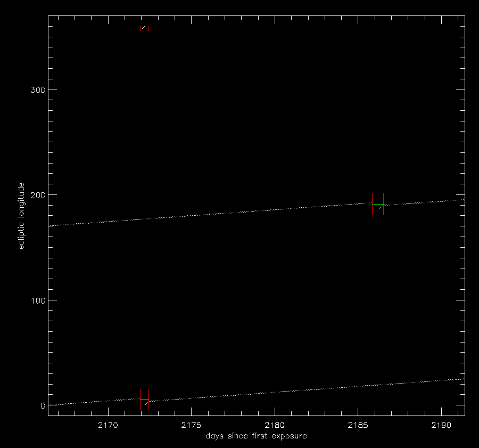479x448 pixels.
Task: Click the y-axis tick label 100
Action: (38, 300)
